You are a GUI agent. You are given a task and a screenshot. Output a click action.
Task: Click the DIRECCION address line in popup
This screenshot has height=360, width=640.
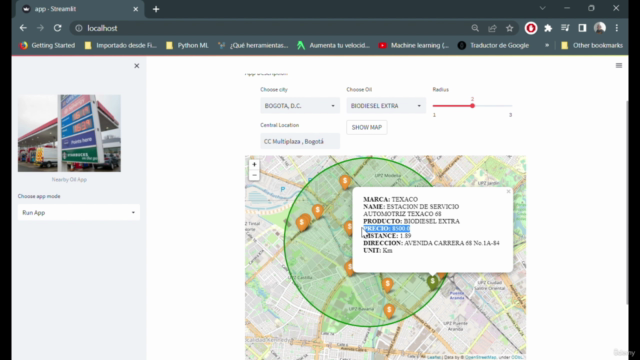431,243
